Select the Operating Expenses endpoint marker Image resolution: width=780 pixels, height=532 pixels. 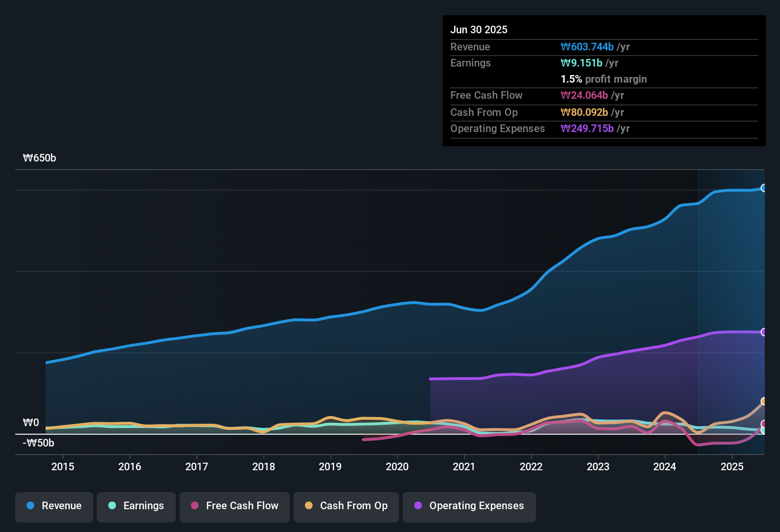coord(763,332)
